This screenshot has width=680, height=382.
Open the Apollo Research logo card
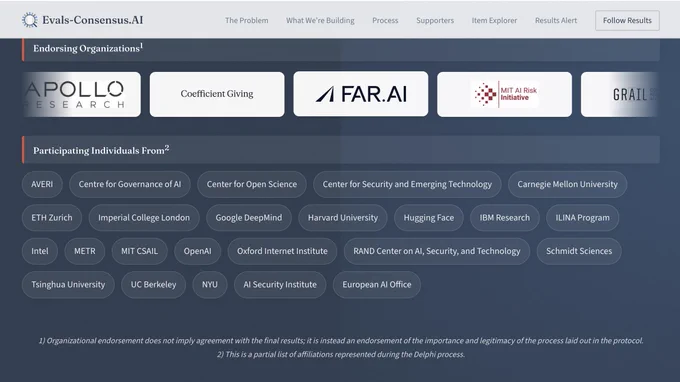click(82, 94)
